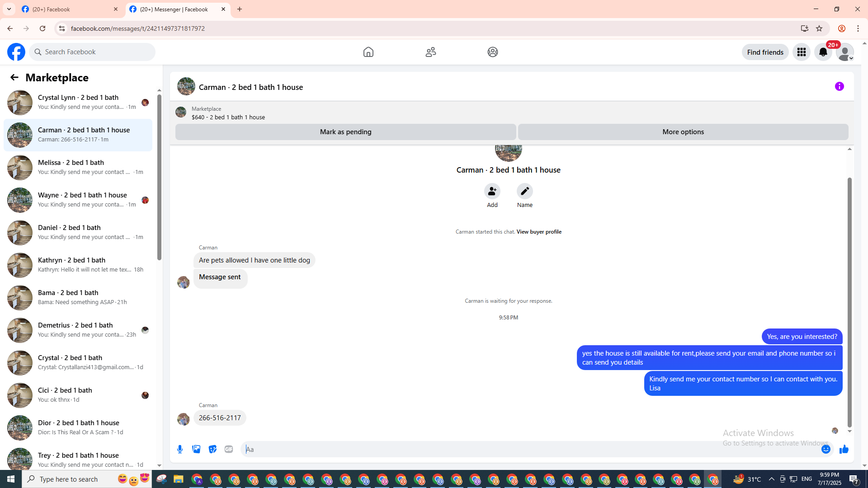Open File Explorer from the taskbar
This screenshot has width=868, height=488.
pos(178,479)
